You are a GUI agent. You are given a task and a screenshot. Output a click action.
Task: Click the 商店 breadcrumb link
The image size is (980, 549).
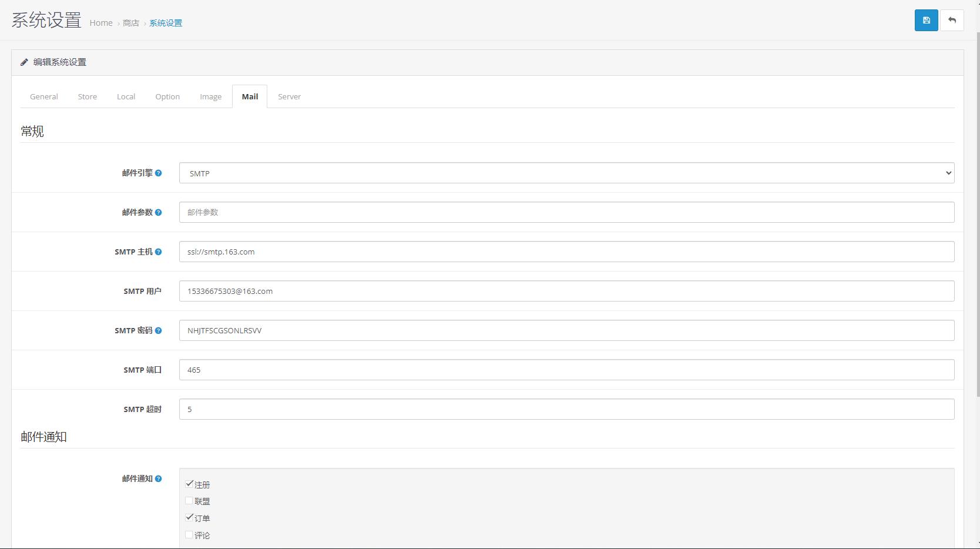pyautogui.click(x=131, y=23)
